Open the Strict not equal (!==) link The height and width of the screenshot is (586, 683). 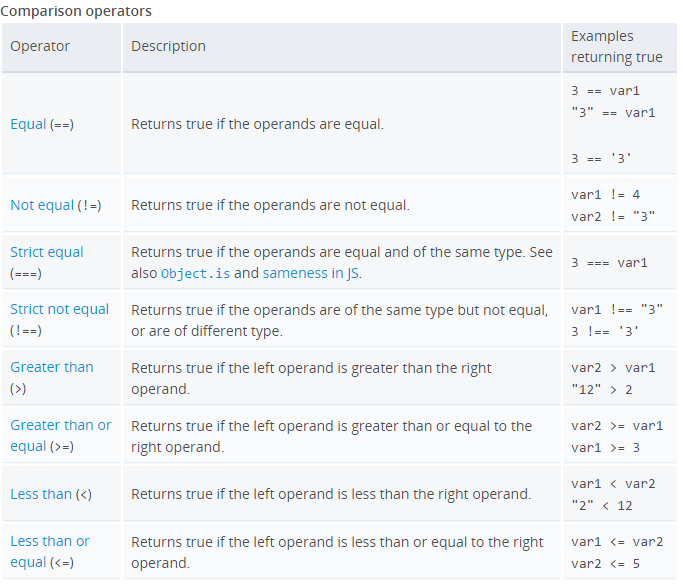click(59, 310)
